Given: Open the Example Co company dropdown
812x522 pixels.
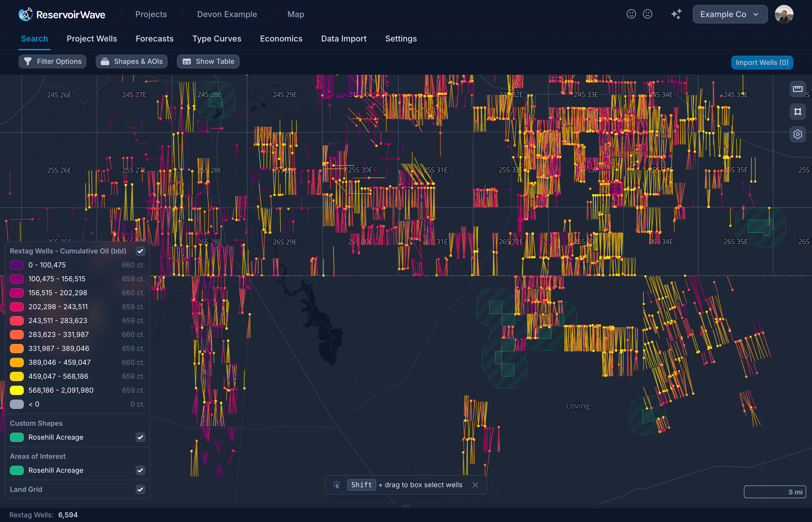Looking at the screenshot, I should [730, 14].
